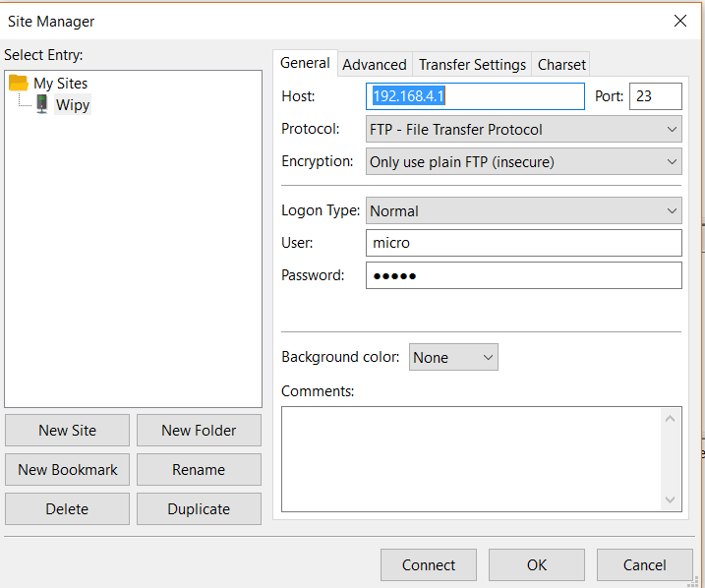Close the Site Manager dialog

coord(679,21)
